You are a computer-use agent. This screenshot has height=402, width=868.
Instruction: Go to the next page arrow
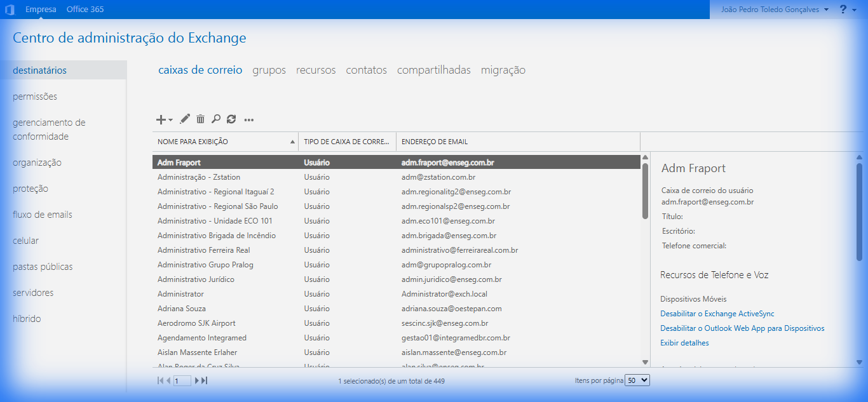point(197,380)
